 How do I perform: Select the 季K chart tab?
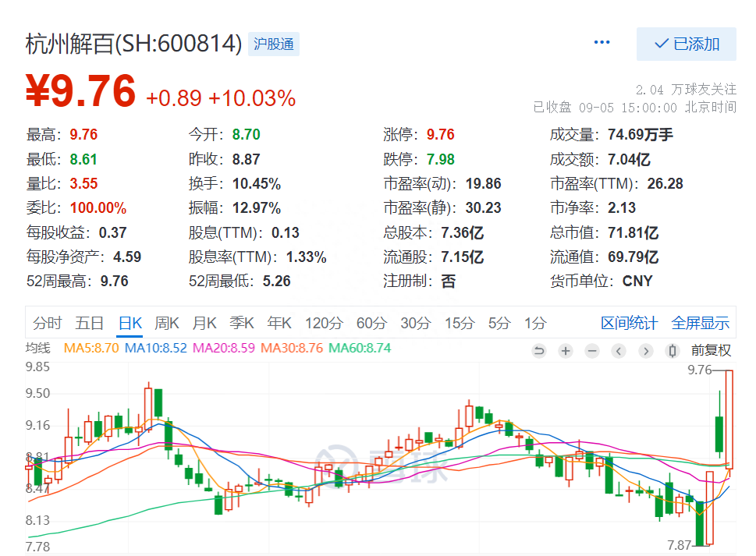click(242, 323)
